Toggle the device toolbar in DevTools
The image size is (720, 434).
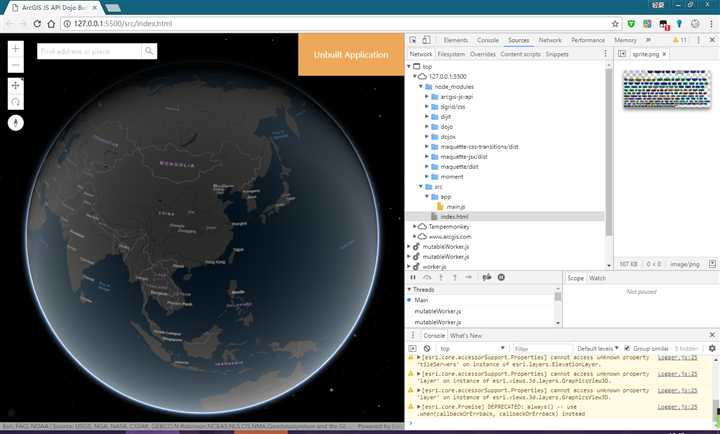coord(426,40)
